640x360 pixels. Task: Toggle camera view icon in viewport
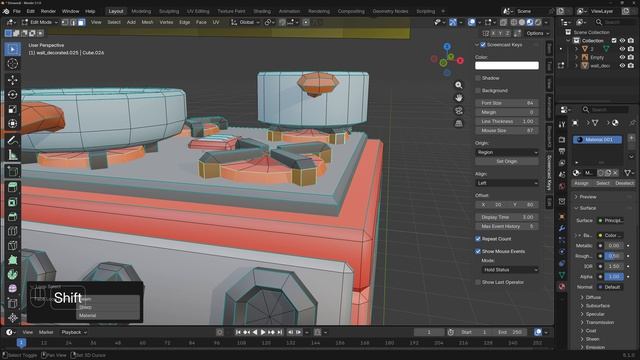click(x=459, y=111)
